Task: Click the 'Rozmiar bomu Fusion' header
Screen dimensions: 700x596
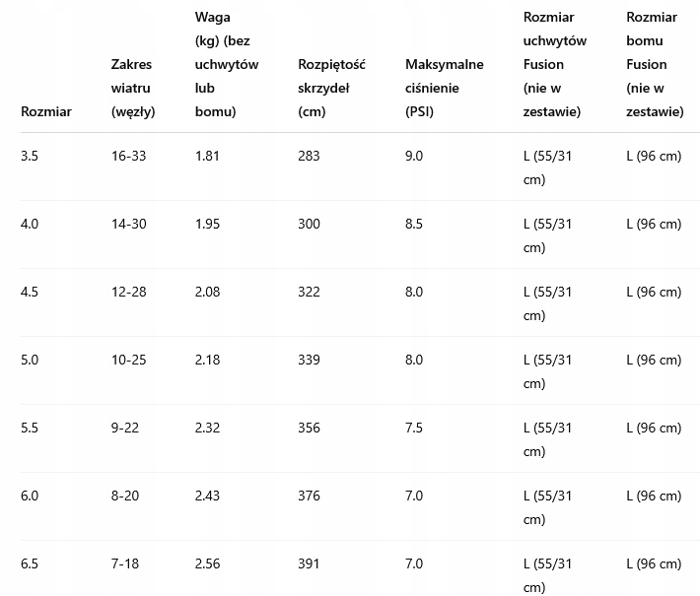Action: (x=655, y=64)
